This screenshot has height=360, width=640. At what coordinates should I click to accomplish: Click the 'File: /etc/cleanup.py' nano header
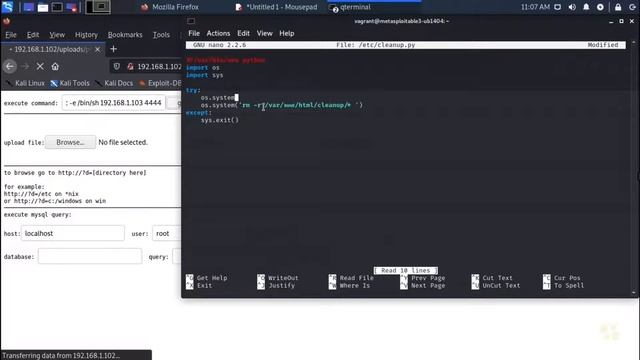pos(376,45)
